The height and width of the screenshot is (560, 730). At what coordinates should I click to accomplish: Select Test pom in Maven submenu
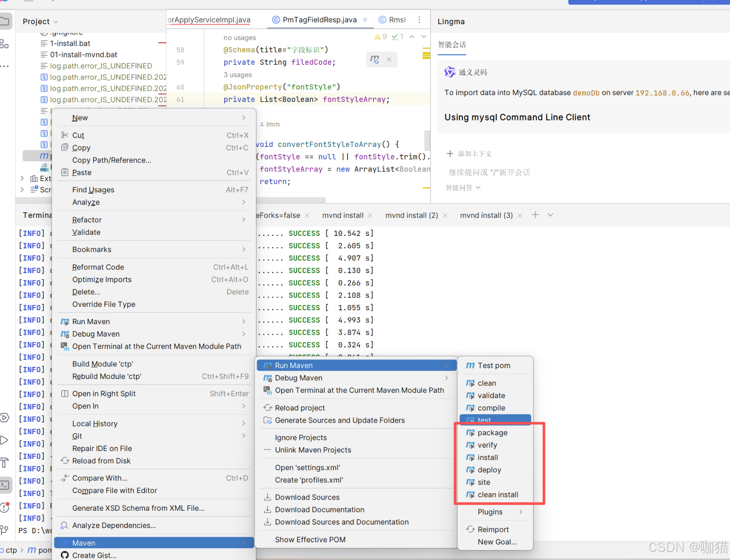[x=495, y=366]
